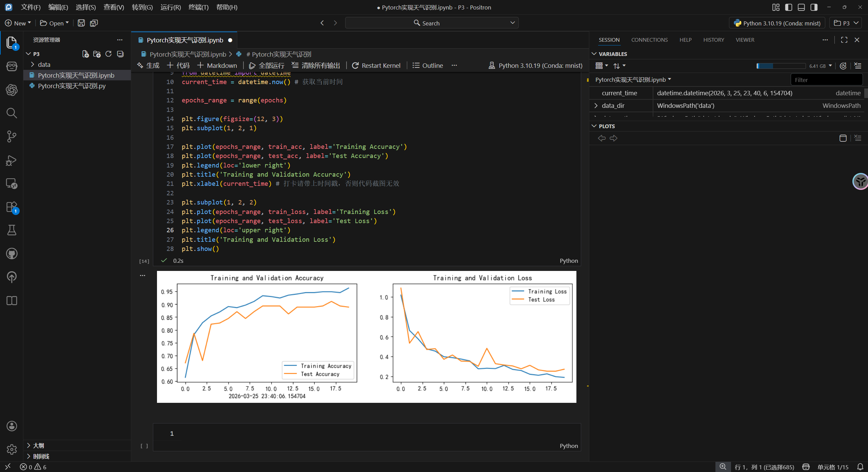Open the Testing flask view
Image resolution: width=868 pixels, height=472 pixels.
coord(12,230)
